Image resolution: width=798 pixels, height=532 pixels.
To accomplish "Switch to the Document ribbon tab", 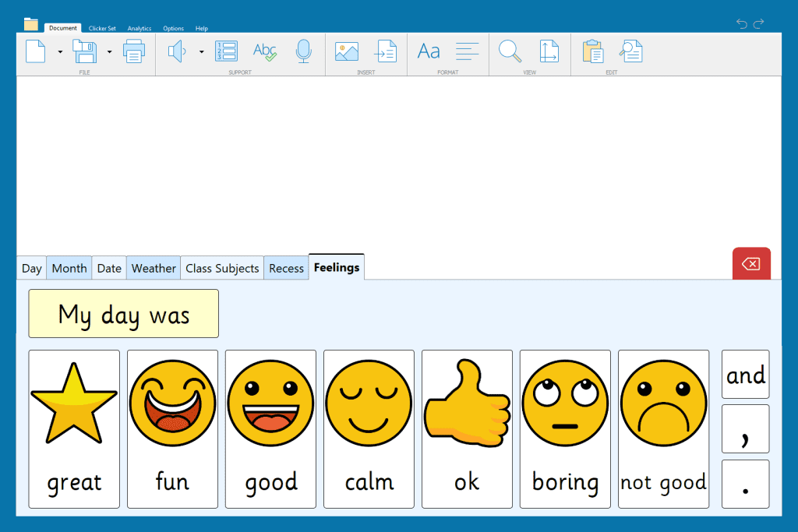I will click(x=62, y=28).
